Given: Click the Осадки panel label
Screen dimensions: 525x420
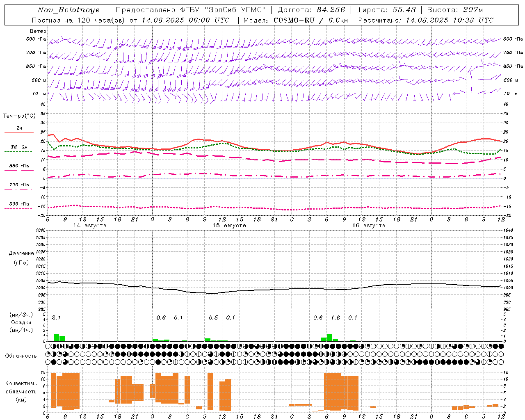Looking at the screenshot, I should coord(21,322).
